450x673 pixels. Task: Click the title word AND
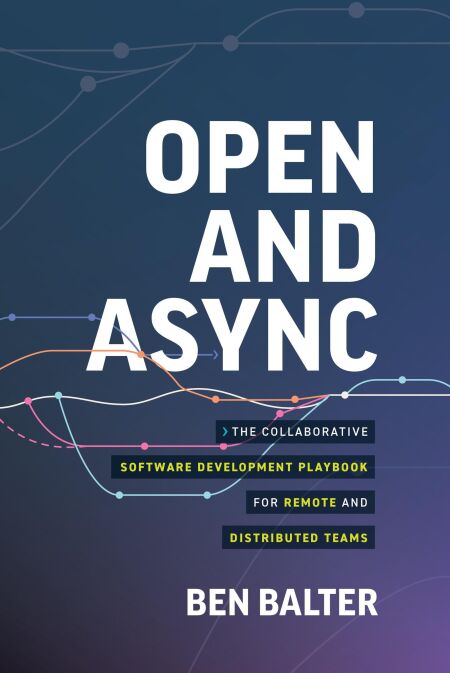[284, 246]
